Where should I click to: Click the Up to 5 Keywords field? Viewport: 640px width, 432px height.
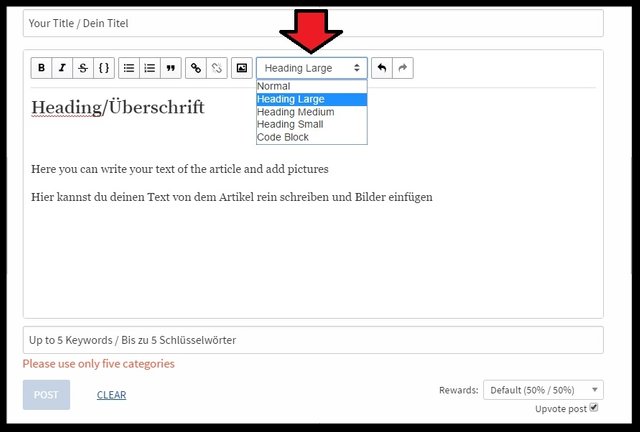coord(313,340)
